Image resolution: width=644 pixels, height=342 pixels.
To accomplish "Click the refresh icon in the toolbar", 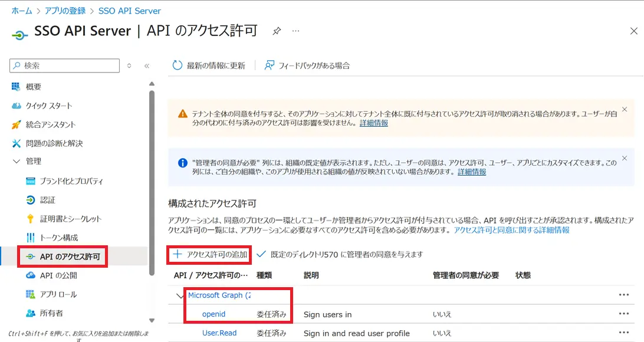I will [x=177, y=65].
